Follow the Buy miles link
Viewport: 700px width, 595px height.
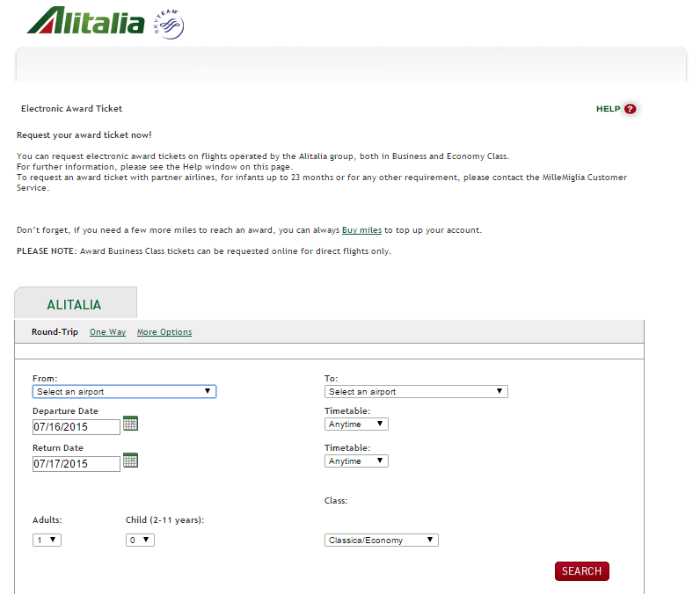pyautogui.click(x=361, y=230)
